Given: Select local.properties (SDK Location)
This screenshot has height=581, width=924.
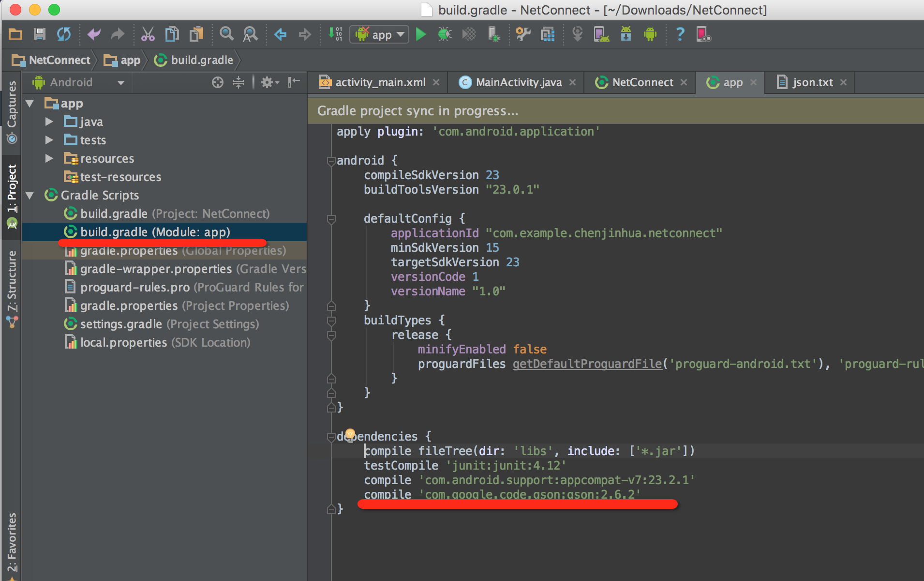Looking at the screenshot, I should tap(158, 342).
